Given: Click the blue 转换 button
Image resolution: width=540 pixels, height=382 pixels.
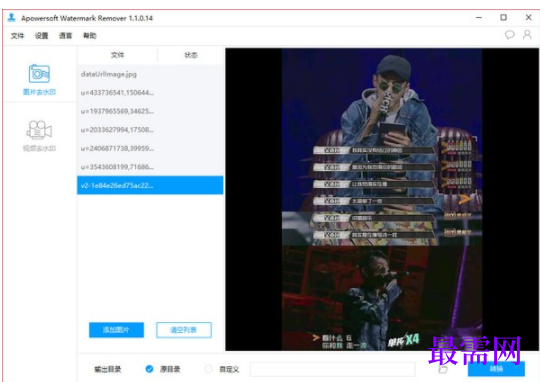Looking at the screenshot, I should click(496, 369).
